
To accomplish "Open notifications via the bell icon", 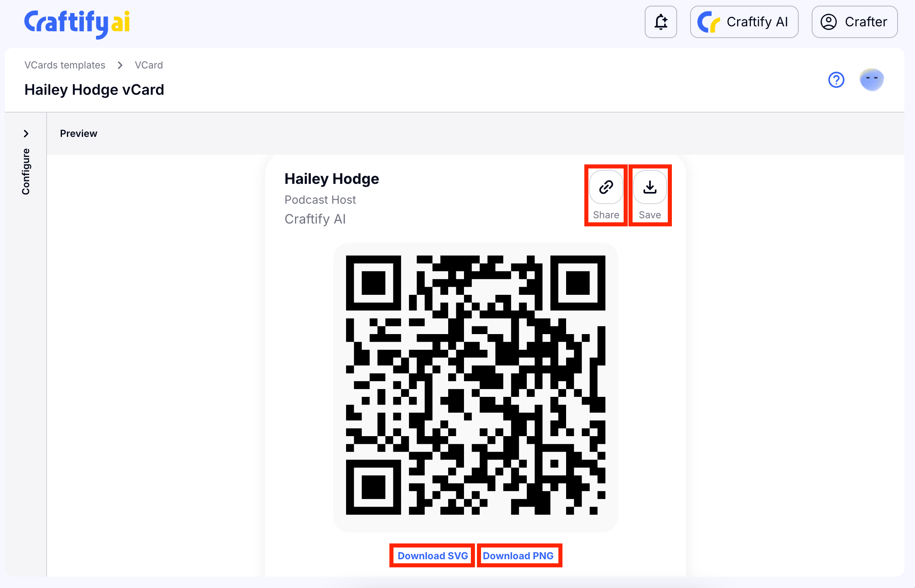I will (661, 22).
